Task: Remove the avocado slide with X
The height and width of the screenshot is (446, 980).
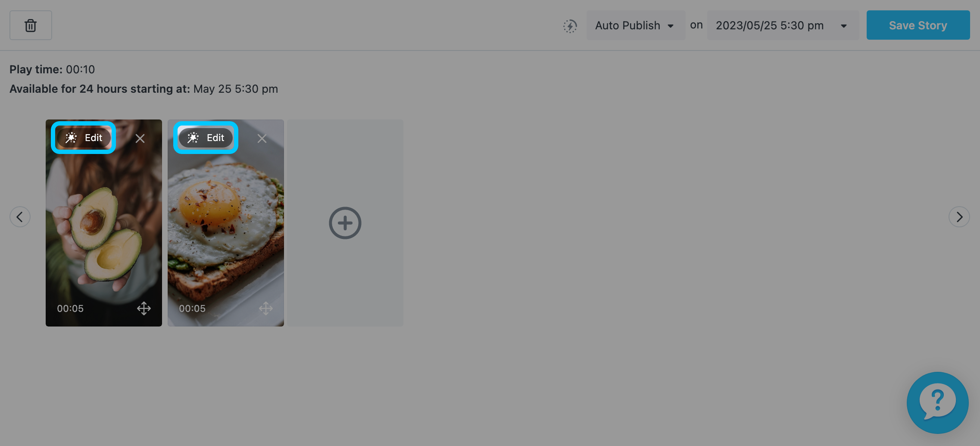Action: point(140,138)
